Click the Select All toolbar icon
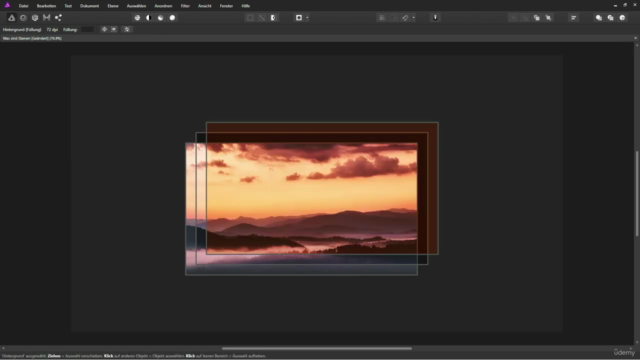 tap(250, 18)
